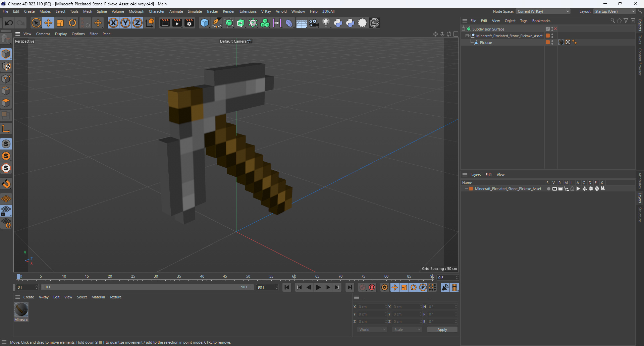644x346 pixels.
Task: Switch to Edges mode
Action: click(6, 91)
